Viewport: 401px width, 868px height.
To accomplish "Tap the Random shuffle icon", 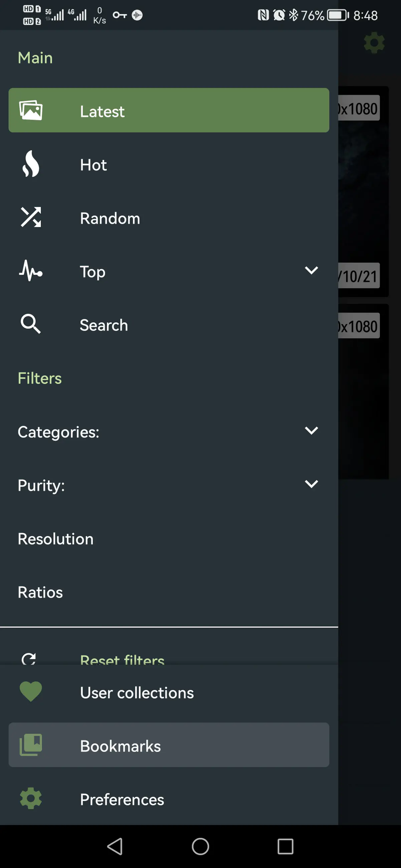I will (31, 217).
